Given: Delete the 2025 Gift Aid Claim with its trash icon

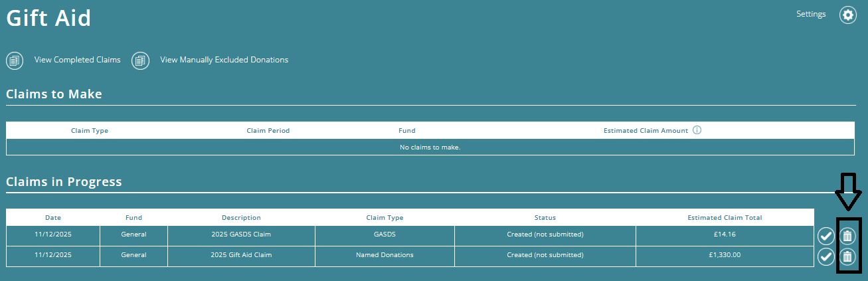Looking at the screenshot, I should pyautogui.click(x=847, y=256).
